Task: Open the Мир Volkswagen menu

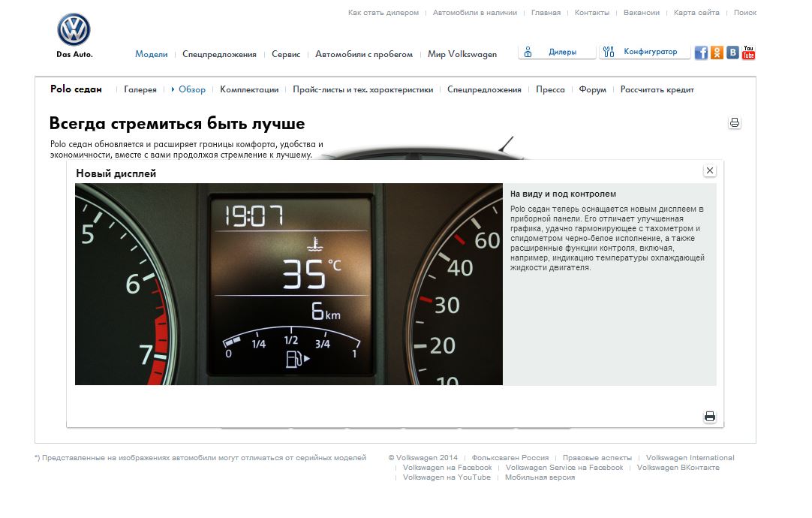Action: click(462, 54)
